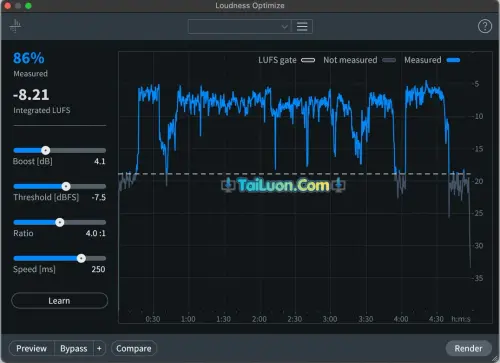Click the Threshold value -7.5

click(99, 197)
